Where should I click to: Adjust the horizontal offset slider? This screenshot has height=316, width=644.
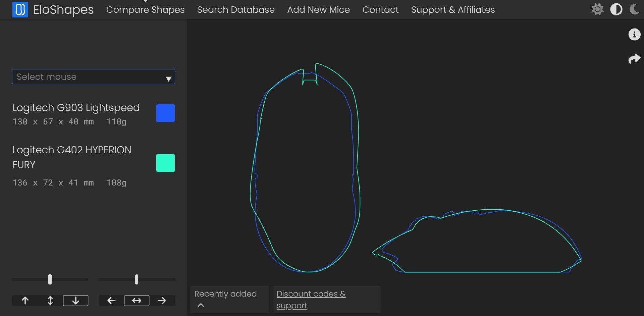pos(137,279)
